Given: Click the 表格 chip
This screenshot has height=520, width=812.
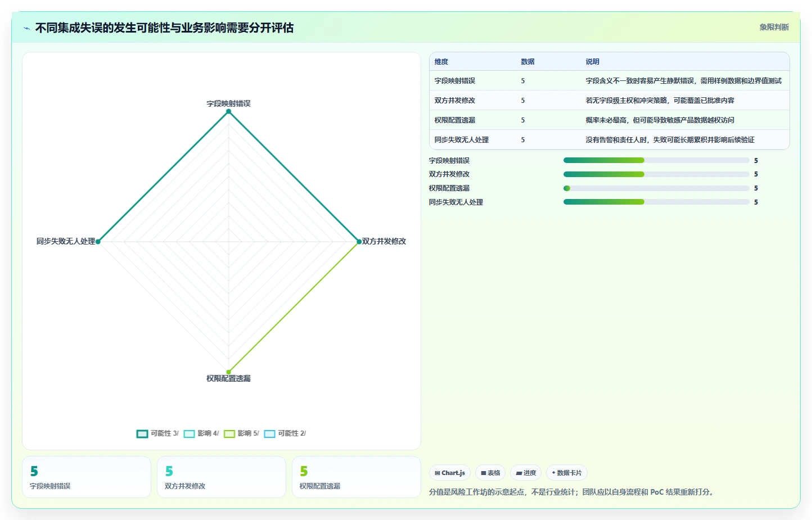Looking at the screenshot, I should pos(490,473).
